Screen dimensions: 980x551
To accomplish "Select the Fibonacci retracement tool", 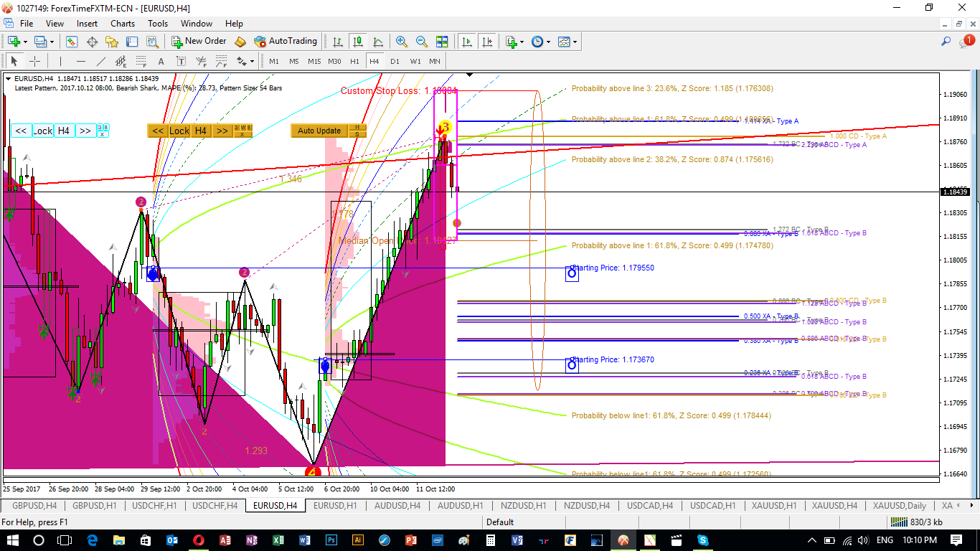I will click(x=141, y=61).
